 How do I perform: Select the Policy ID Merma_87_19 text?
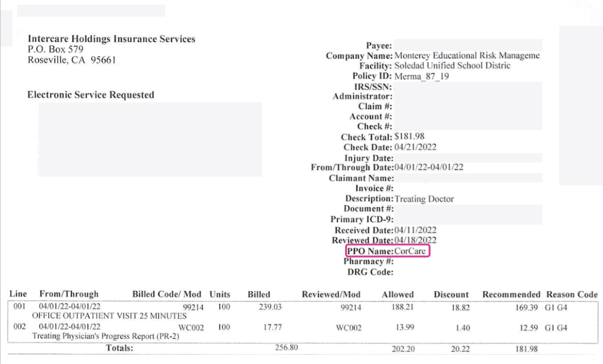click(x=421, y=76)
